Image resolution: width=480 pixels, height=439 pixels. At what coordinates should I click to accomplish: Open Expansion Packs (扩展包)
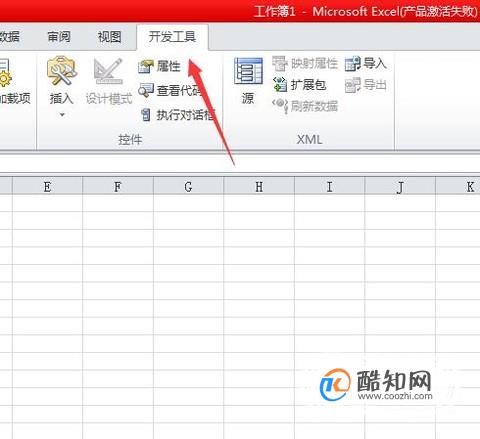[x=299, y=85]
